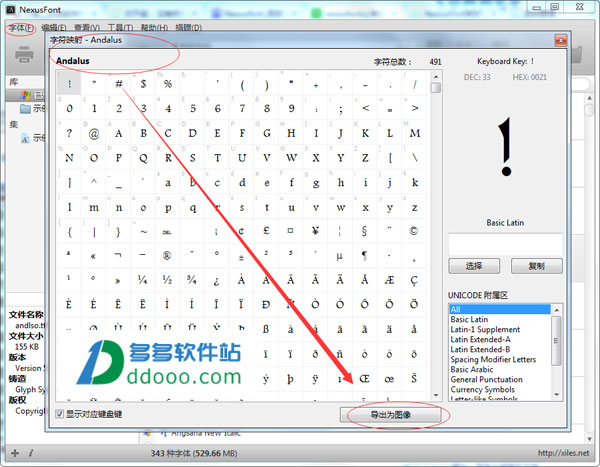This screenshot has height=467, width=600.
Task: Select Latin Extended-A in the Unicode list
Action: [500, 339]
